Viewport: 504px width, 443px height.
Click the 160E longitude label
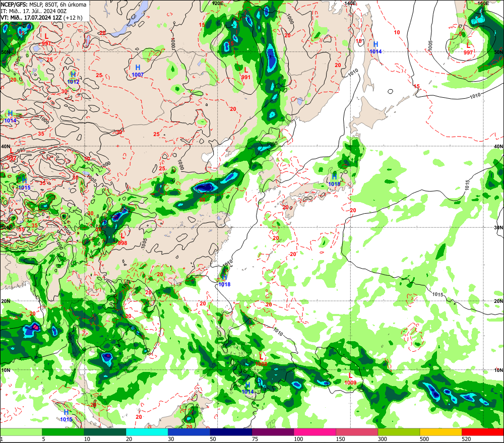point(483,3)
